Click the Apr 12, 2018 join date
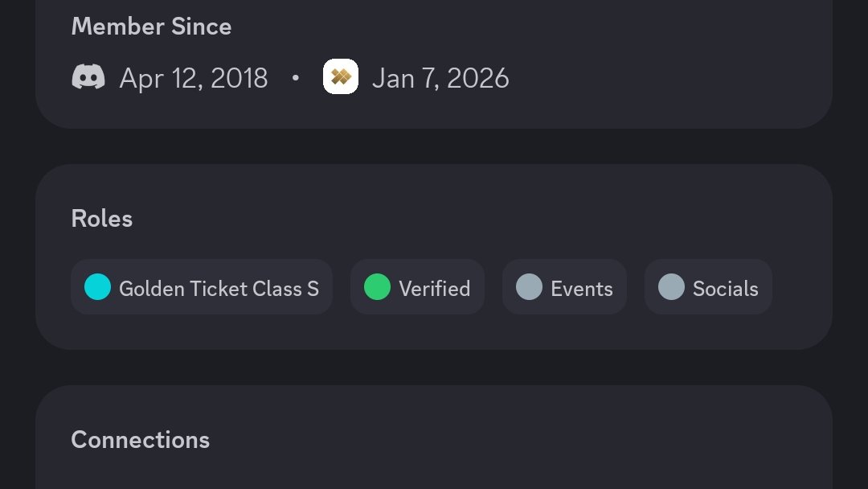 (x=194, y=78)
